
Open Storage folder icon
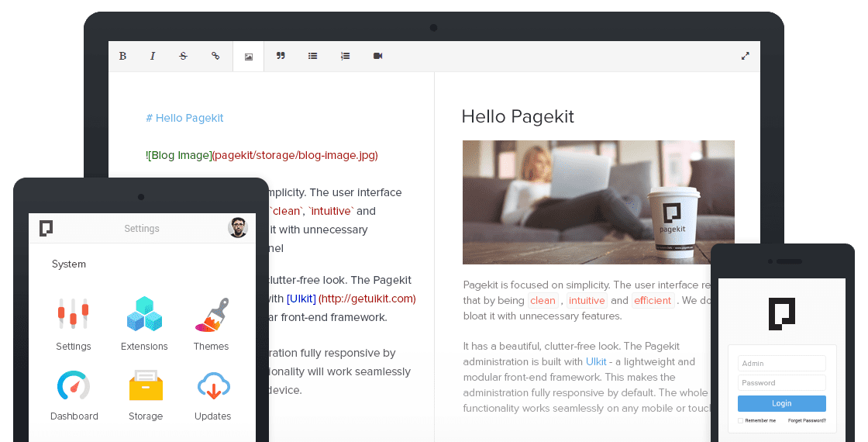tap(146, 385)
